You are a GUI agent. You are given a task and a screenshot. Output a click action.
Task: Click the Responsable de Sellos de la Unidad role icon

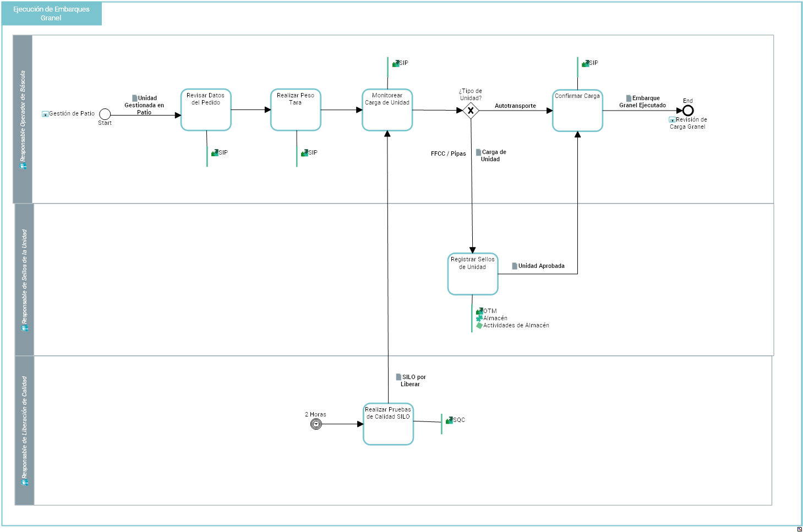tap(24, 328)
